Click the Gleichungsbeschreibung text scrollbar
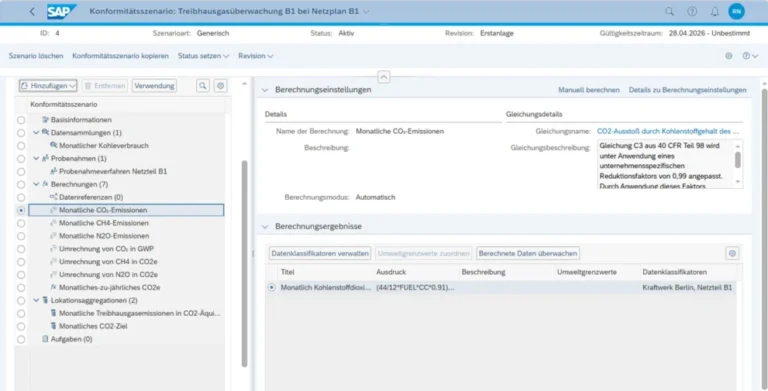This screenshot has height=391, width=768. pyautogui.click(x=738, y=160)
